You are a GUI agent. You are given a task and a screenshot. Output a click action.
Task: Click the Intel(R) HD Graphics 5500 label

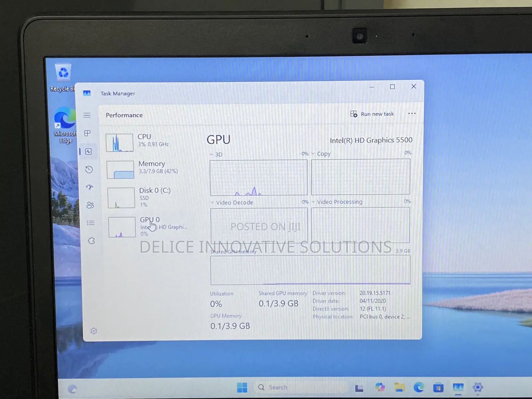pos(371,140)
